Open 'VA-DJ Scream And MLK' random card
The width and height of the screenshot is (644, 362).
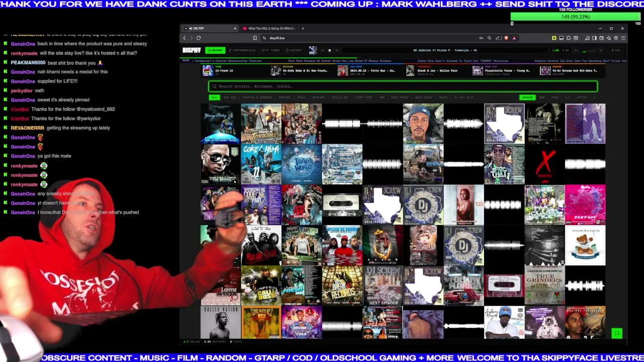[x=572, y=70]
